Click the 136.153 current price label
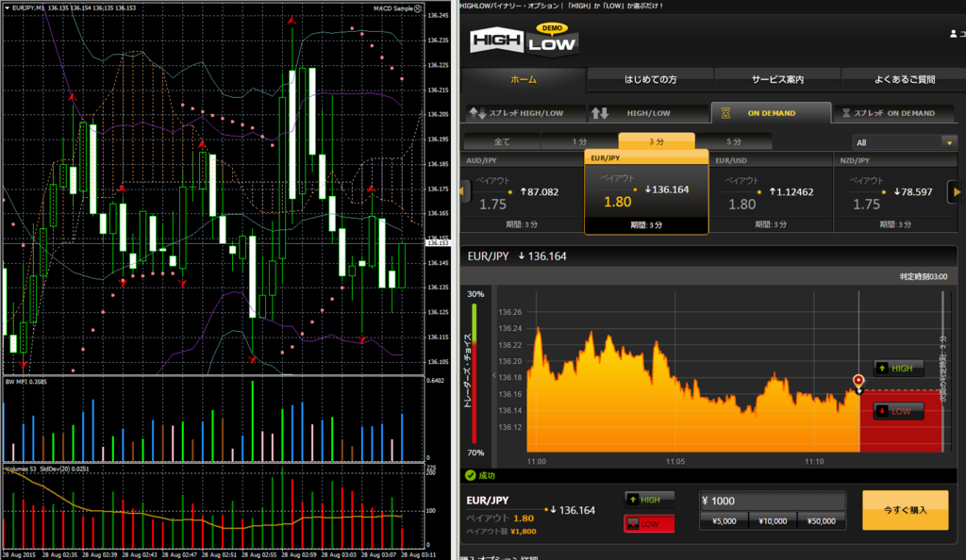The image size is (966, 560). point(437,243)
